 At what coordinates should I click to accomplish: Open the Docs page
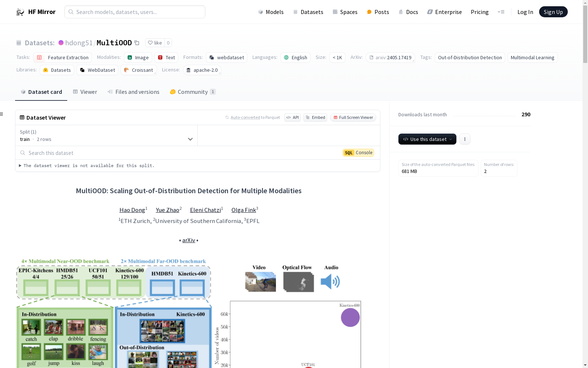tap(408, 12)
